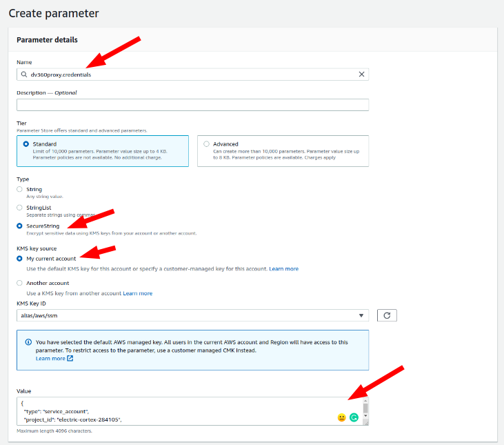Click the scroll down arrow in Value box

[365, 416]
